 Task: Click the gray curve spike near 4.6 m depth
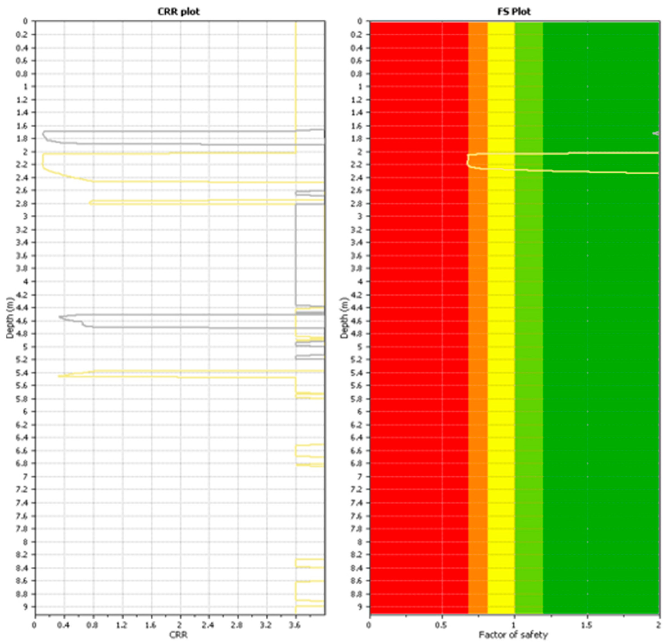[62, 317]
